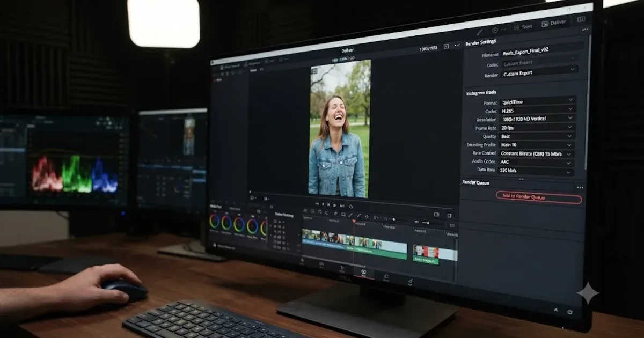Mute the audio via the speaker icon

[x=417, y=222]
